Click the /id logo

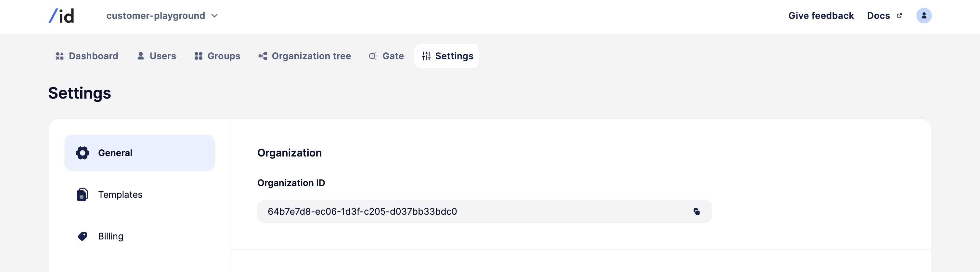click(61, 16)
